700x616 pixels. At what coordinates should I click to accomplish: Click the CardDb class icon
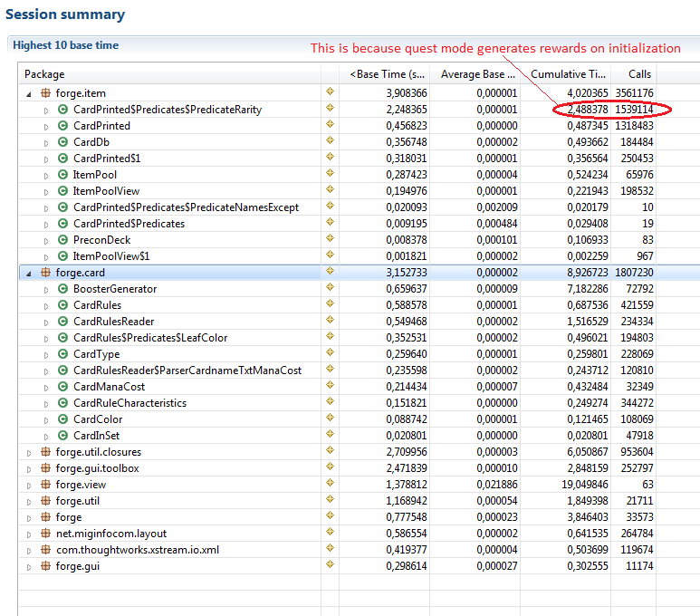(62, 142)
